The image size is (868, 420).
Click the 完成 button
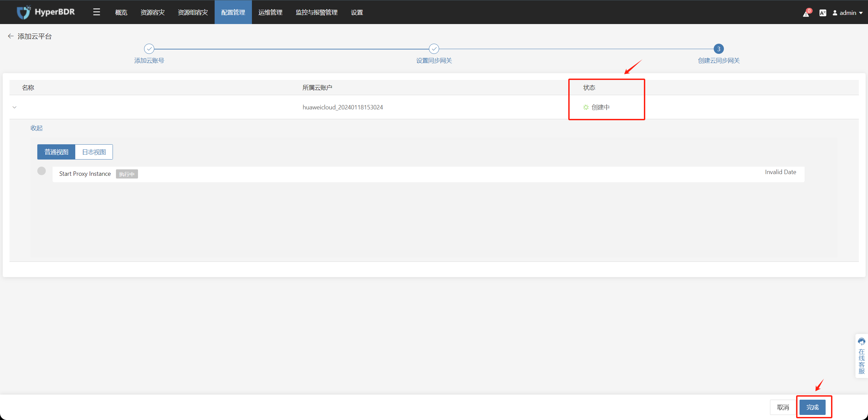pyautogui.click(x=812, y=407)
